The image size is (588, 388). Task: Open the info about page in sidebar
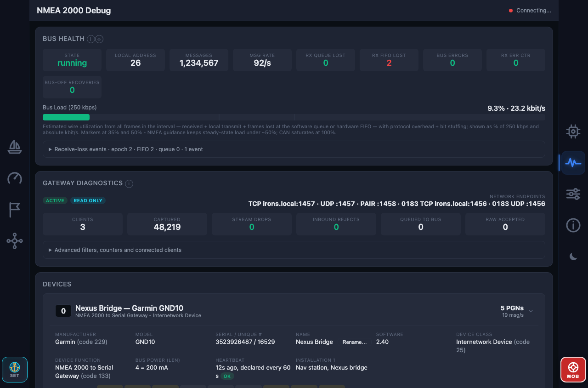click(x=573, y=225)
